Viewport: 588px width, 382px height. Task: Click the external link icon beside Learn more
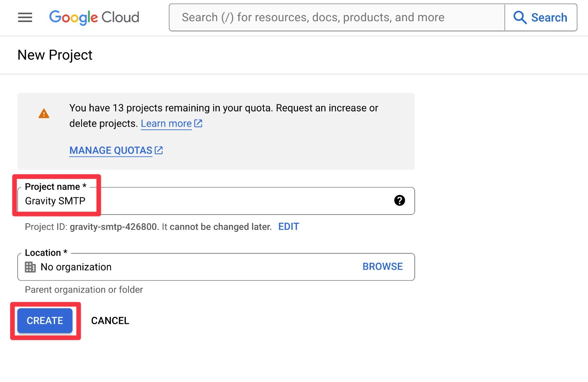[x=198, y=123]
